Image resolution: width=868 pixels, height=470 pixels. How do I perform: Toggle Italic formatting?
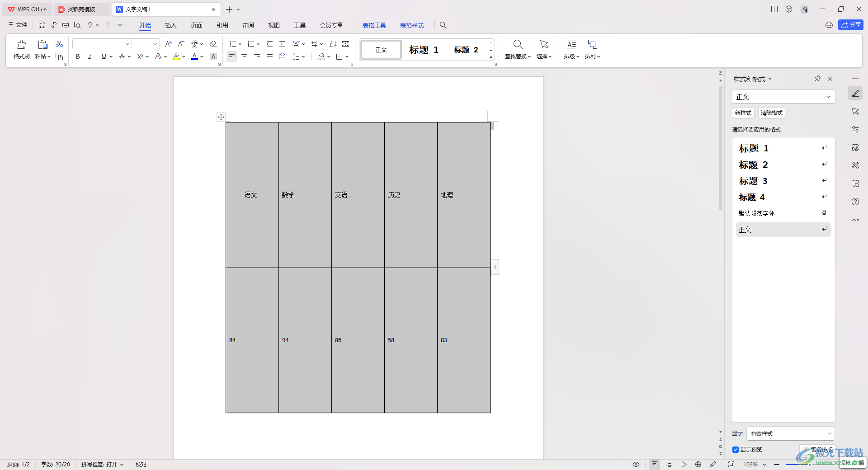pos(90,56)
